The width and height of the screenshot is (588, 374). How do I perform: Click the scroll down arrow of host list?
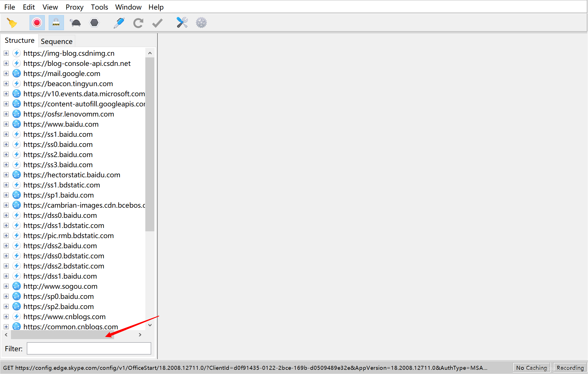point(150,325)
